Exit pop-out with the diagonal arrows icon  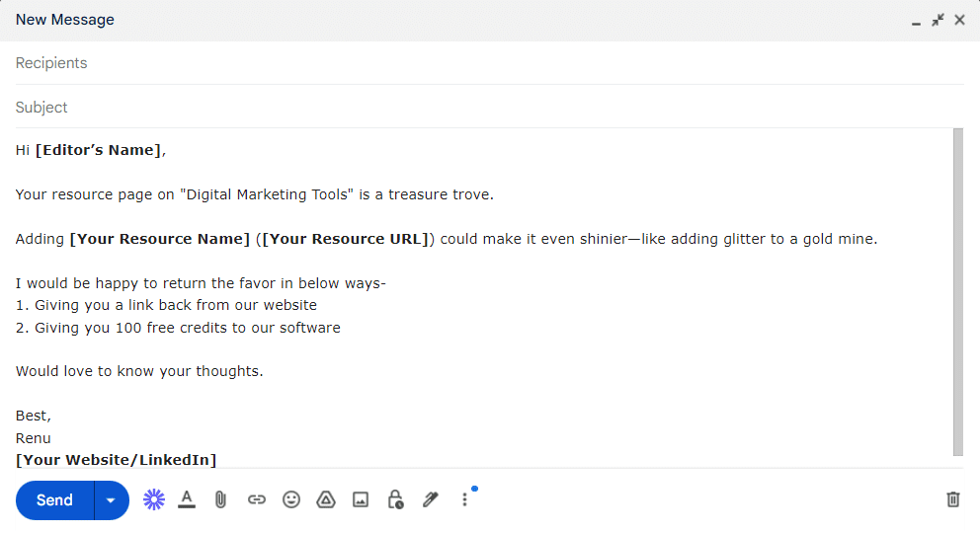(x=938, y=20)
